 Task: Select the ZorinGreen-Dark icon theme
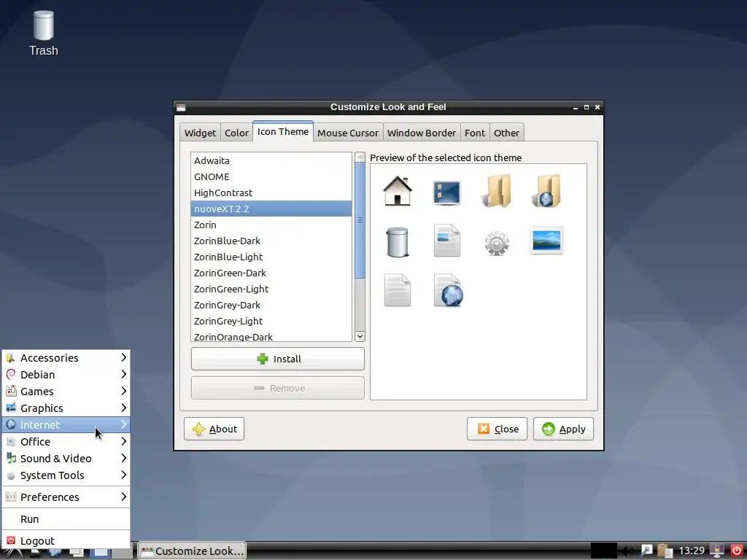tap(271, 273)
